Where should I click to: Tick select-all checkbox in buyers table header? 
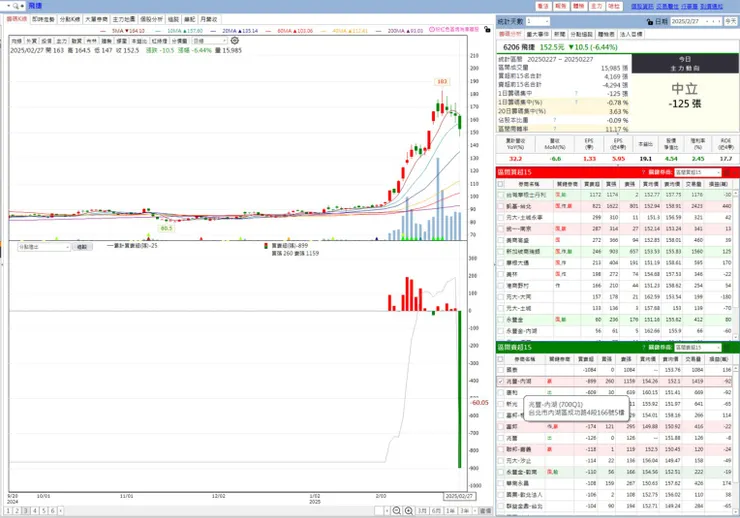click(501, 184)
